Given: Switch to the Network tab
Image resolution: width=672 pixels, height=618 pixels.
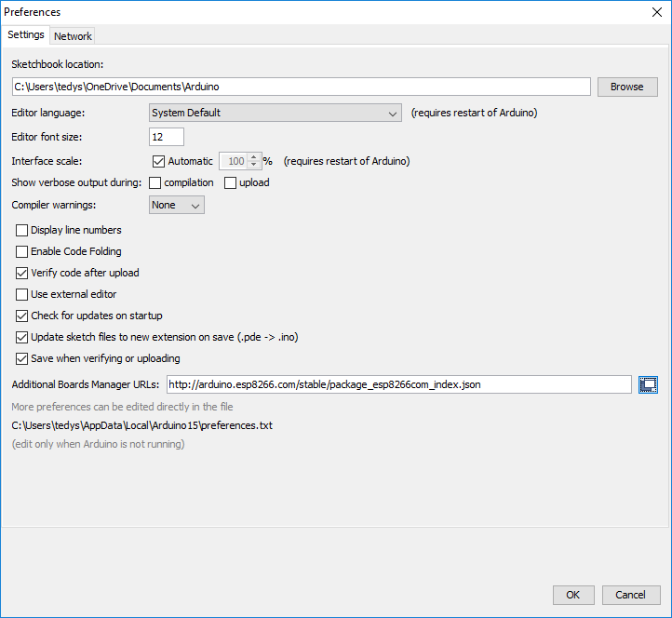Looking at the screenshot, I should 73,36.
